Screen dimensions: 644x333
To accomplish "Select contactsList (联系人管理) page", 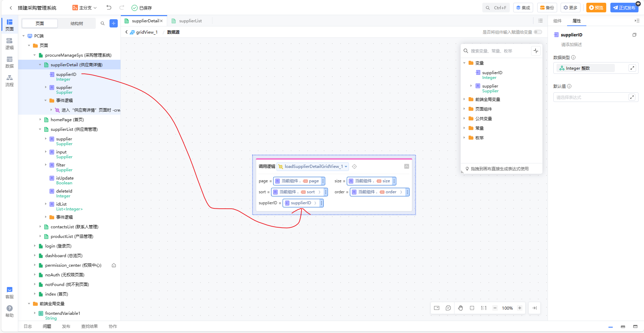I will (74, 227).
